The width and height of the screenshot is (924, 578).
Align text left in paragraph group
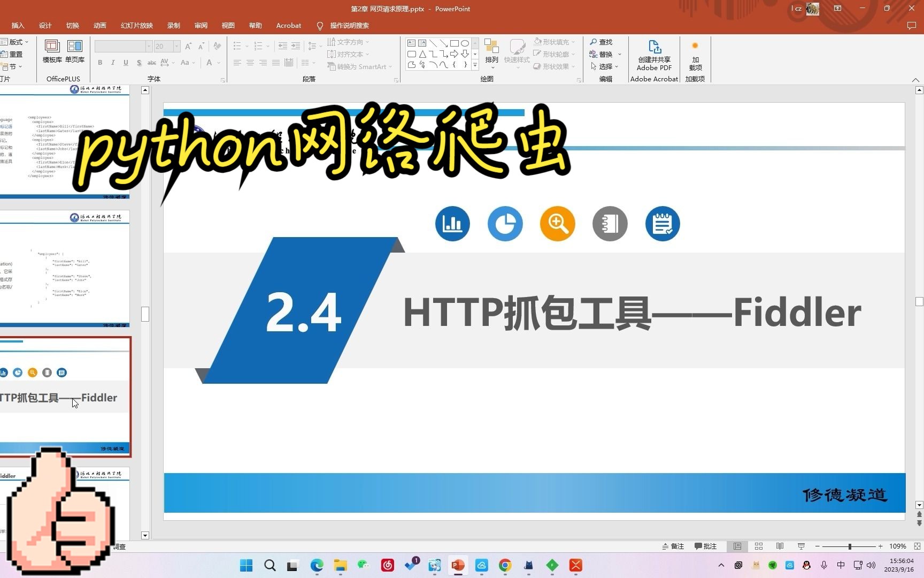(x=237, y=63)
